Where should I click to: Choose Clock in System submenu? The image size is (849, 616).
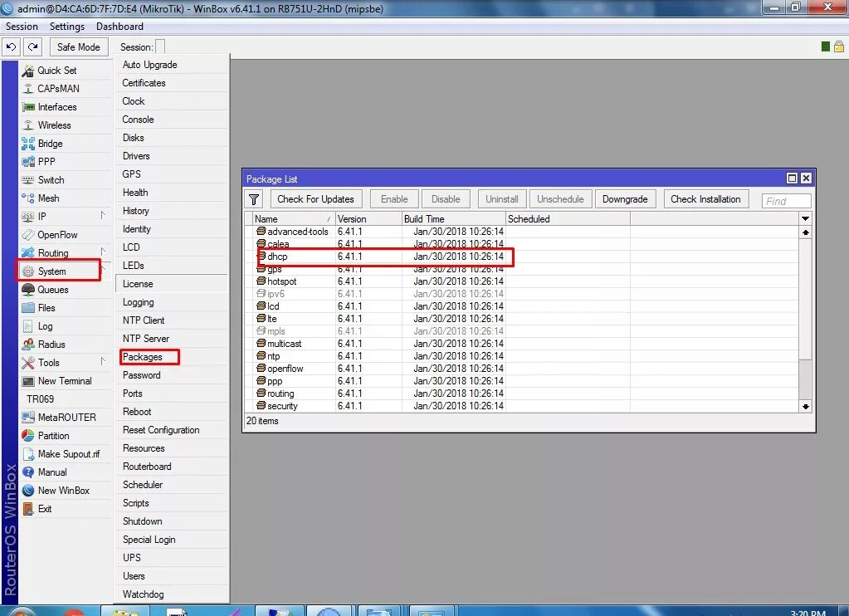pyautogui.click(x=171, y=100)
